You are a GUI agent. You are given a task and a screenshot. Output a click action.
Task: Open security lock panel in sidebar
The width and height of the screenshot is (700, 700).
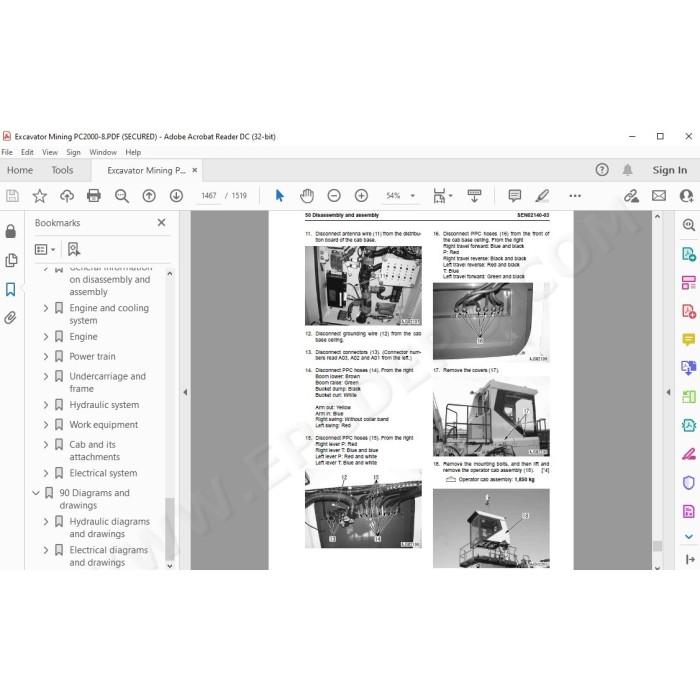(11, 231)
